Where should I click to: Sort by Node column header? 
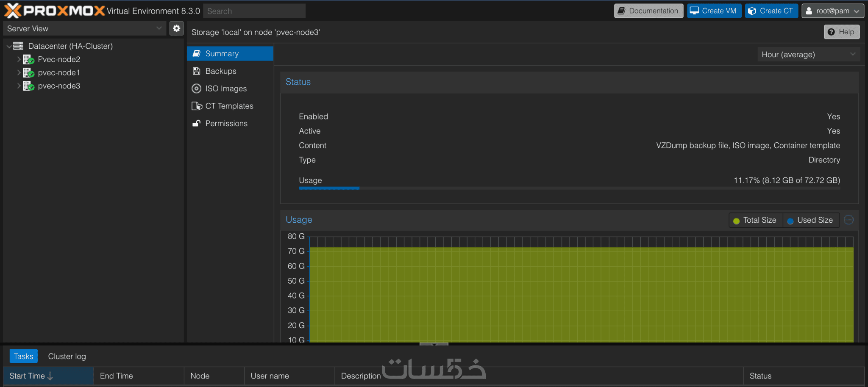[214, 376]
